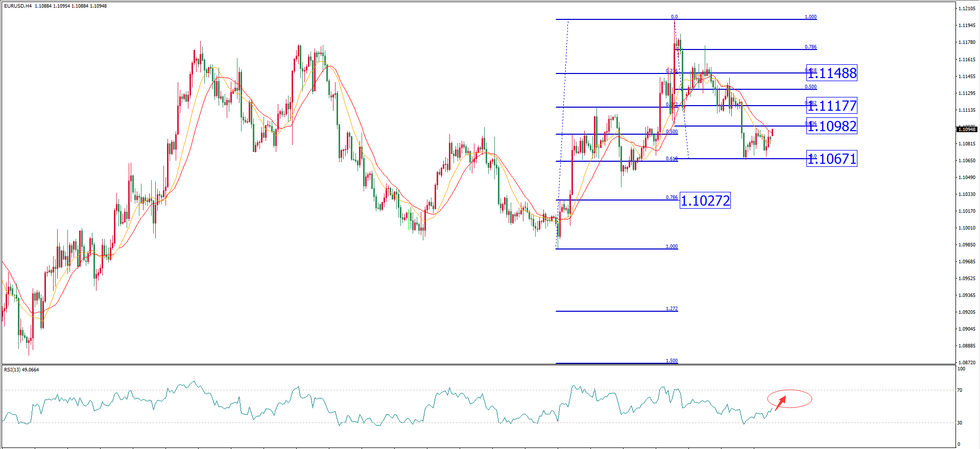Image resolution: width=980 pixels, height=449 pixels.
Task: Select the Fibonacci 1.500 extension level label
Action: (x=672, y=361)
